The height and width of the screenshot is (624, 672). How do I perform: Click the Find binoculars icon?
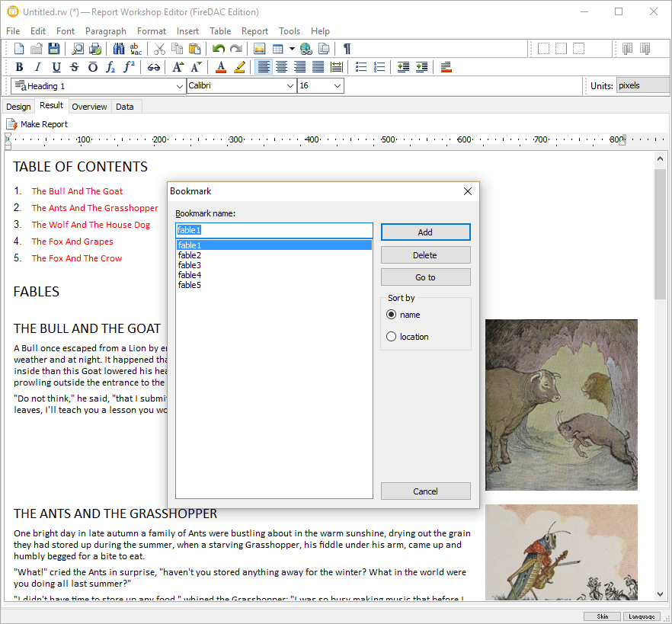pyautogui.click(x=118, y=49)
